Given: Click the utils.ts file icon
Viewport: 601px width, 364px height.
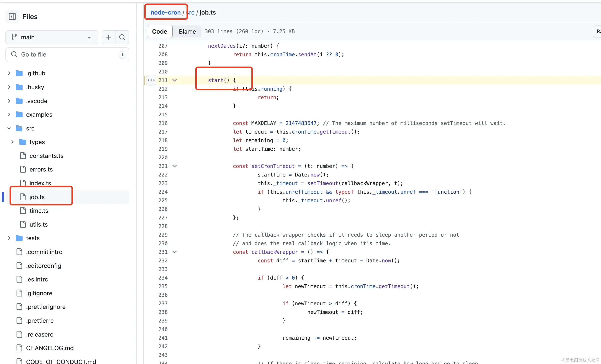Looking at the screenshot, I should (x=23, y=224).
